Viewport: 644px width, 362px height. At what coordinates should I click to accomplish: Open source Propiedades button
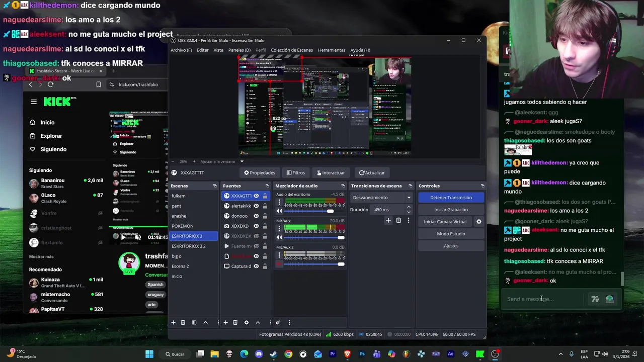pos(260,172)
